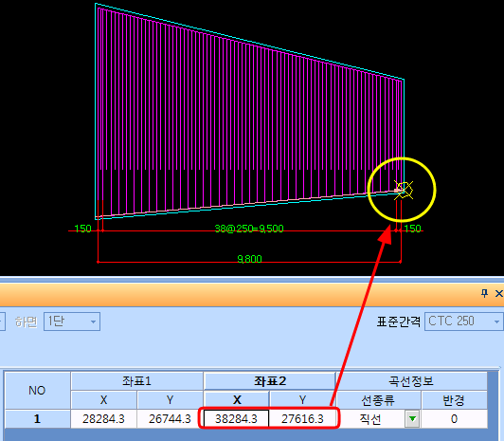Click row number 1 header
The image size is (504, 441).
[37, 419]
